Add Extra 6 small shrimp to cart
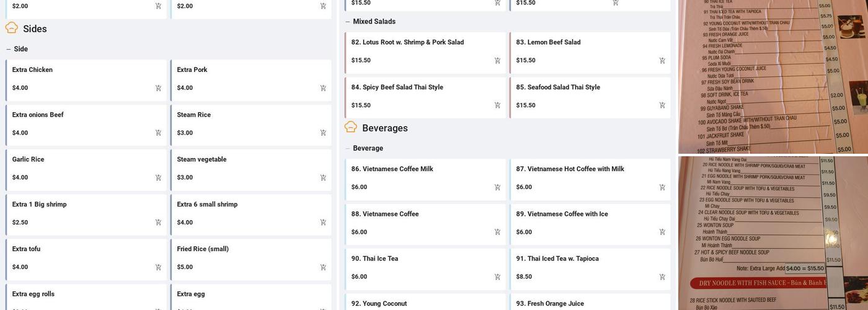 pos(323,223)
